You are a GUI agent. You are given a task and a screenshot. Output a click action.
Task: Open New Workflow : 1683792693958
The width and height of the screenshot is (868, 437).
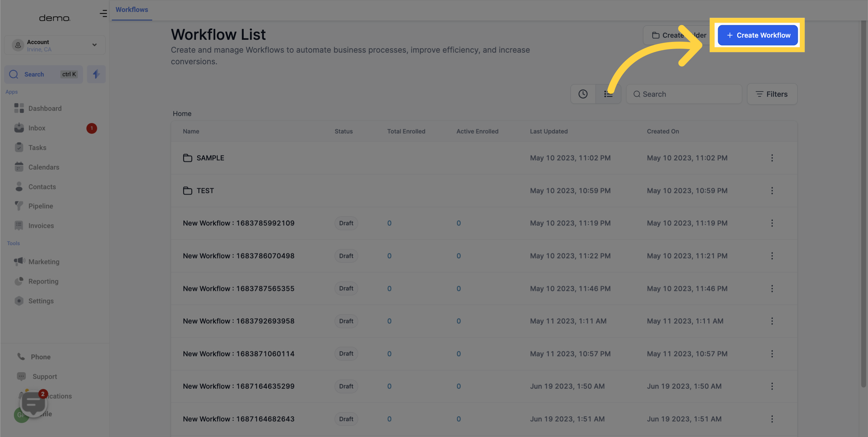point(239,321)
